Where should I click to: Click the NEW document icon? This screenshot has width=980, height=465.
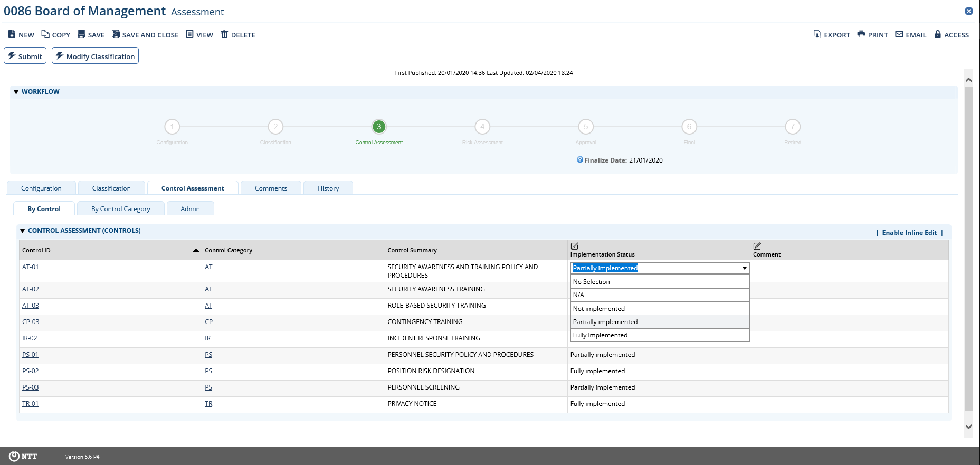(x=12, y=34)
